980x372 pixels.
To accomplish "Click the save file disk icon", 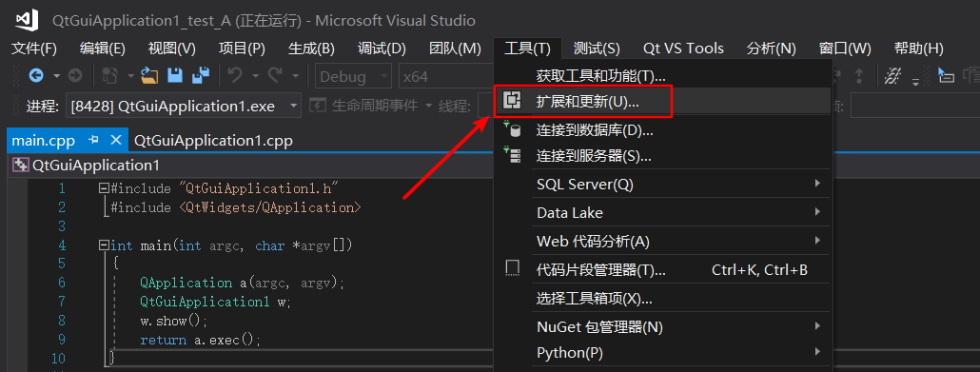I will point(175,76).
